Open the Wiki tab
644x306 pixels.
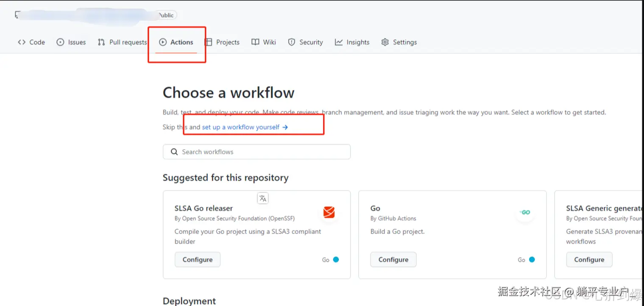(x=264, y=42)
